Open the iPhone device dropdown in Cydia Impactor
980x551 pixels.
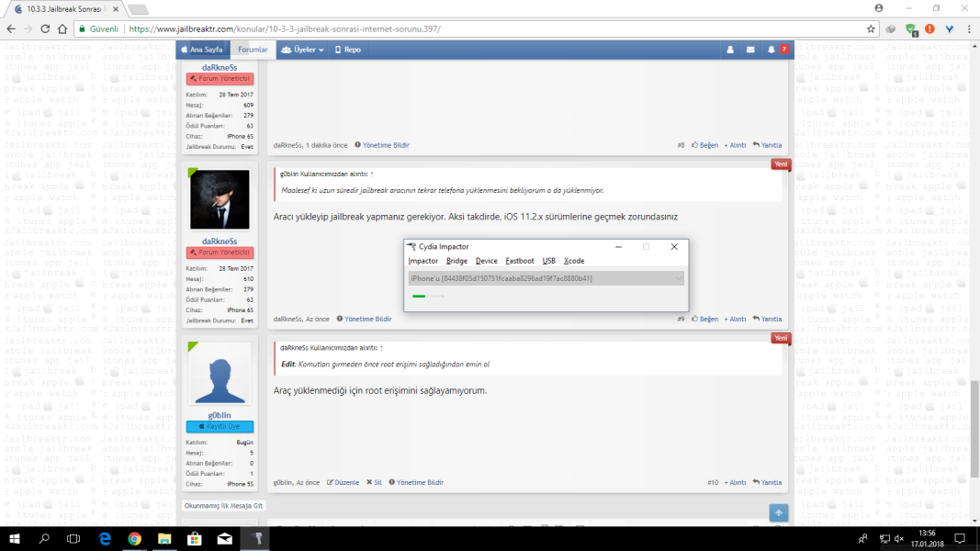(x=546, y=278)
